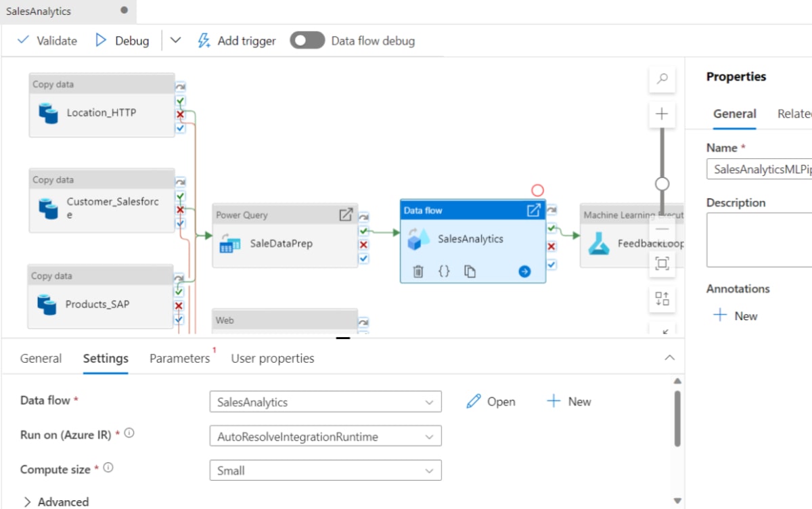
Task: Click the clone copy icon on SalesAnalytics activity
Action: click(x=470, y=271)
